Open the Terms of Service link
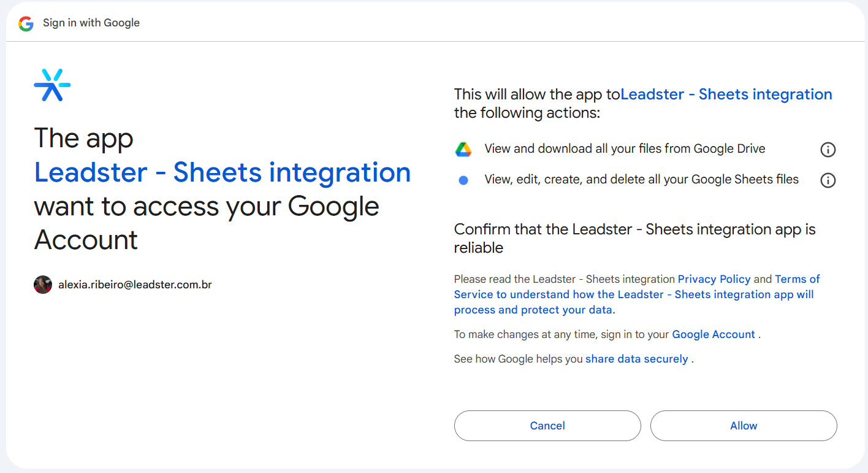Viewport: 868px width, 473px height. tap(797, 279)
